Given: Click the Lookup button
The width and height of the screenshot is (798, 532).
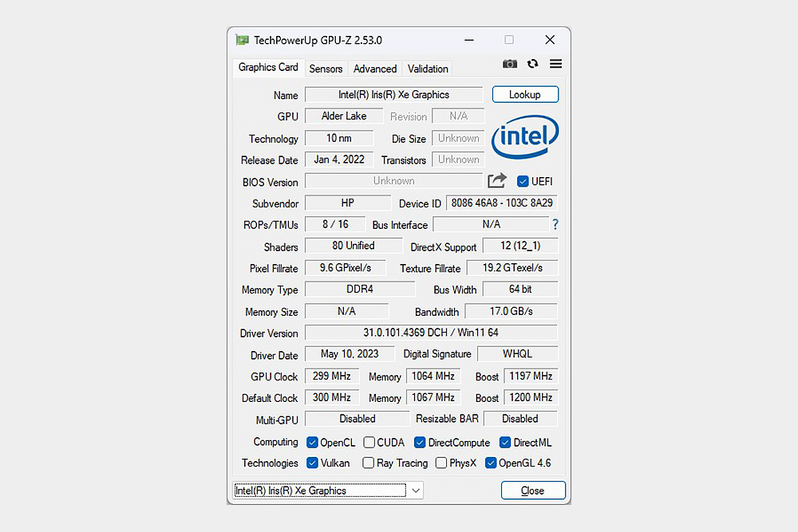Looking at the screenshot, I should tap(525, 95).
